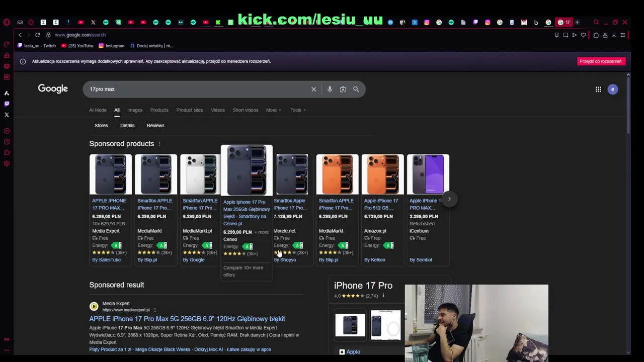Viewport: 644px width, 362px height.
Task: Open the extensions cube icon
Action: [596, 35]
